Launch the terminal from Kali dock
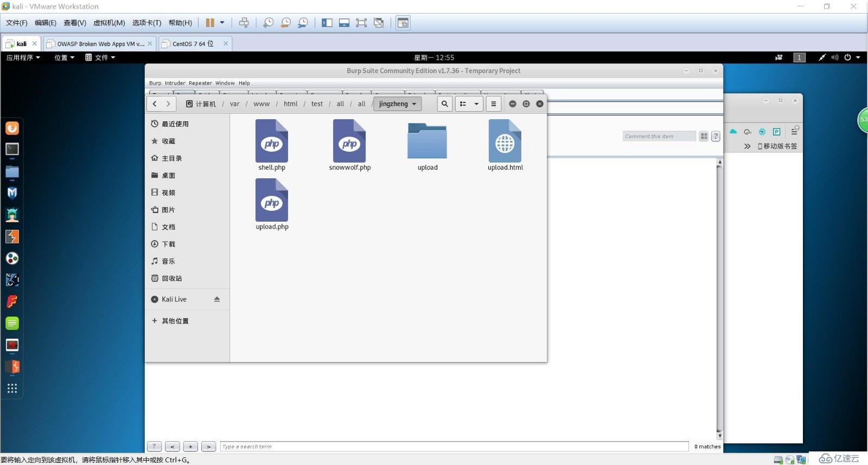868x465 pixels. (x=12, y=149)
